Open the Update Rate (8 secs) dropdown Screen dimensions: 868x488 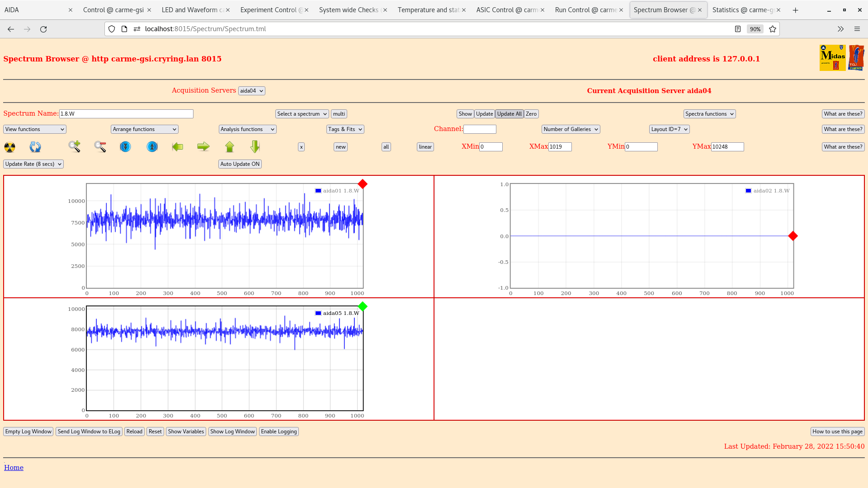33,164
